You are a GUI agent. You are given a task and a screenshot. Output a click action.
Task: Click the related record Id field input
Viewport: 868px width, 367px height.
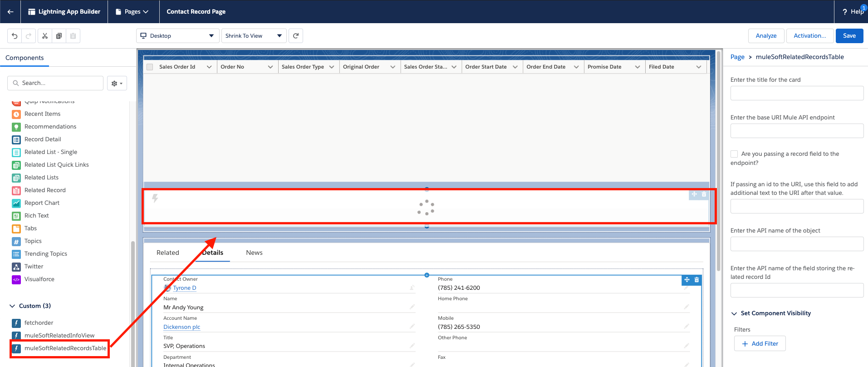[x=797, y=290]
